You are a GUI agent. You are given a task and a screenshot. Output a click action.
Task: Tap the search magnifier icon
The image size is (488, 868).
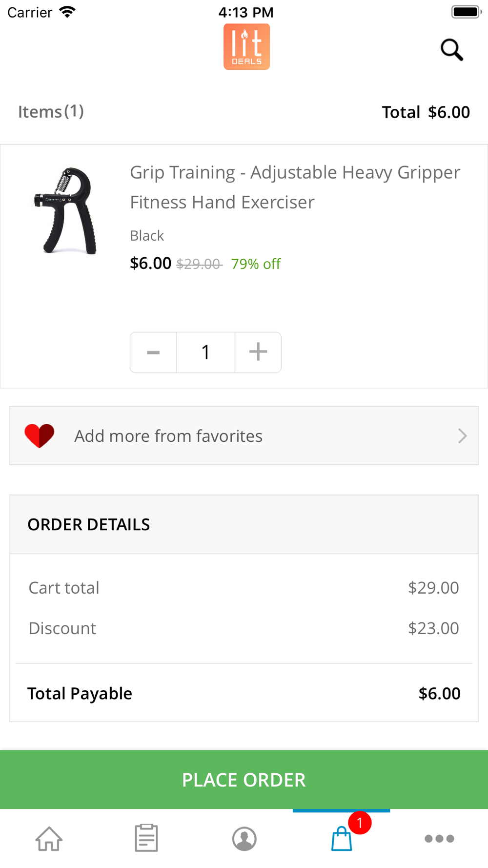(x=452, y=49)
